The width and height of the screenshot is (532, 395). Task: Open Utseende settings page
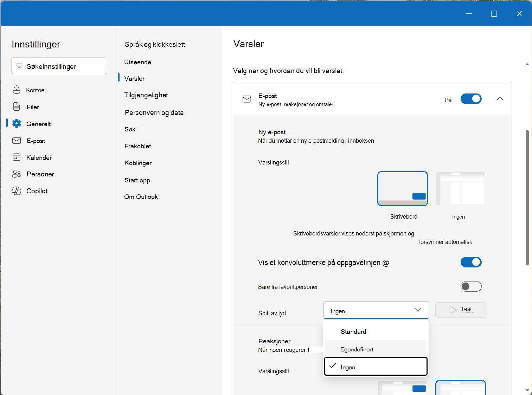pos(137,62)
